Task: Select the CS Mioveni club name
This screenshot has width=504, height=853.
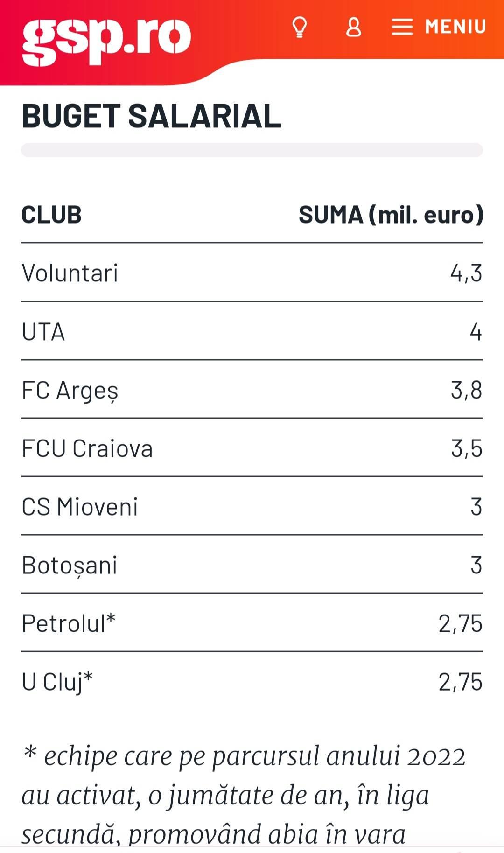Action: tap(80, 507)
